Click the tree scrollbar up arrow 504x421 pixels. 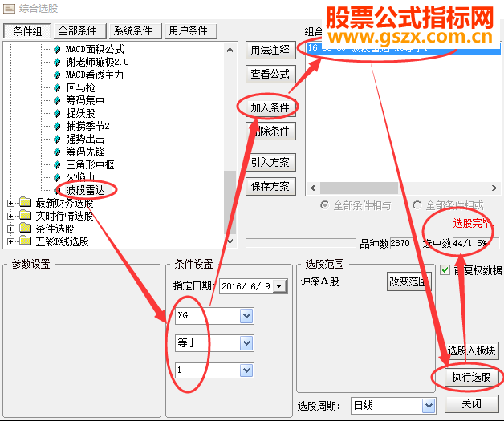pos(230,50)
